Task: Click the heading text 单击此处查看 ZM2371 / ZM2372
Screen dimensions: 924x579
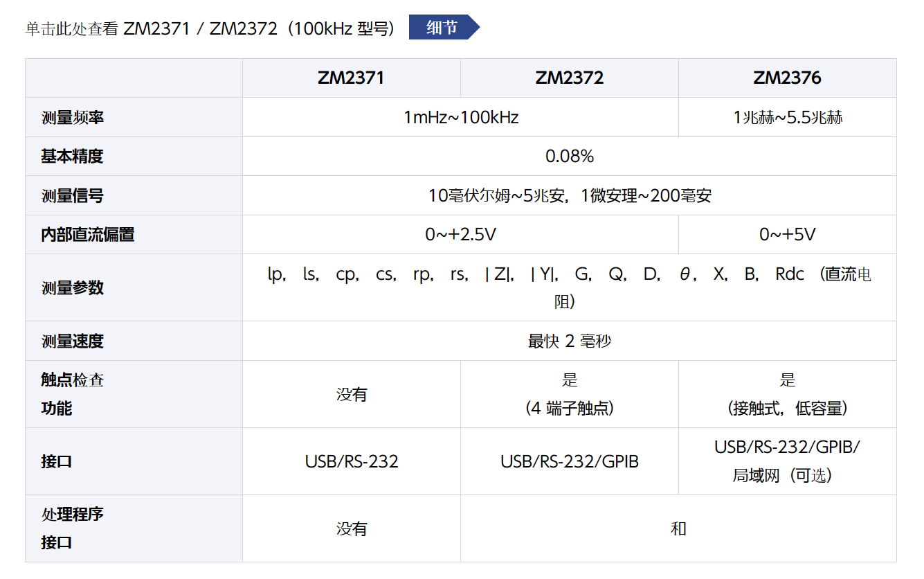Action: (x=210, y=28)
